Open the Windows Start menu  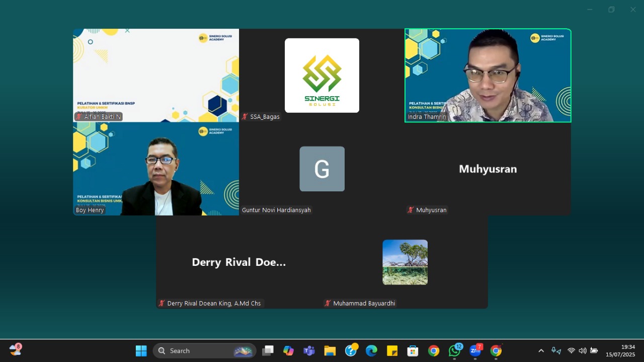141,351
